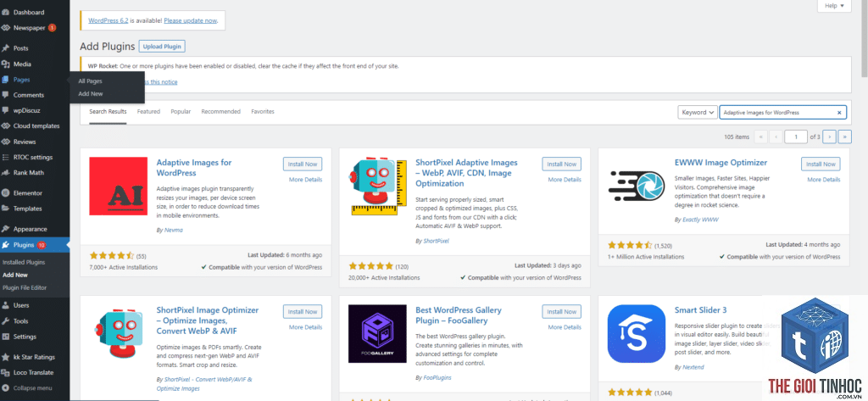Install Adaptive Images for WordPress plugin
This screenshot has height=401, width=868.
point(303,164)
